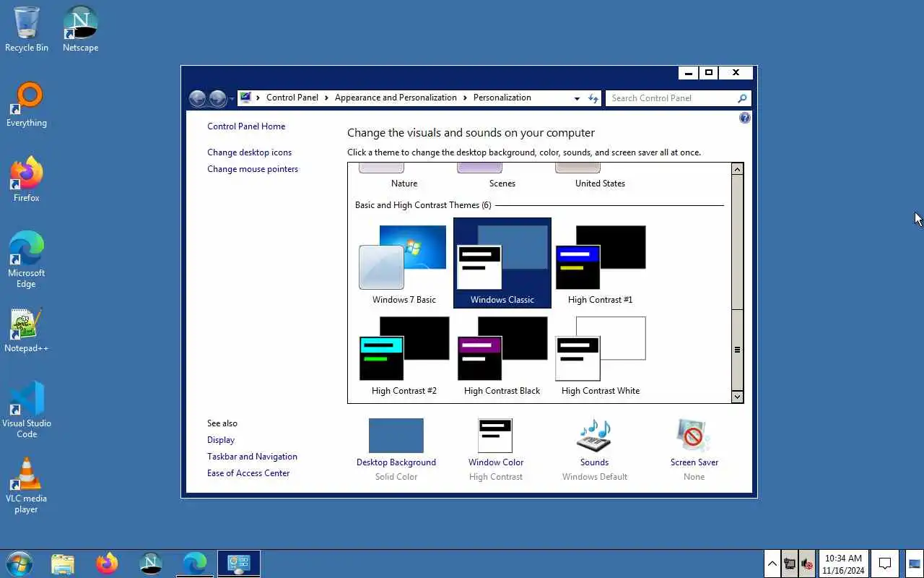Click the Desktop Background link text
Screen dimensions: 924x578
point(396,462)
